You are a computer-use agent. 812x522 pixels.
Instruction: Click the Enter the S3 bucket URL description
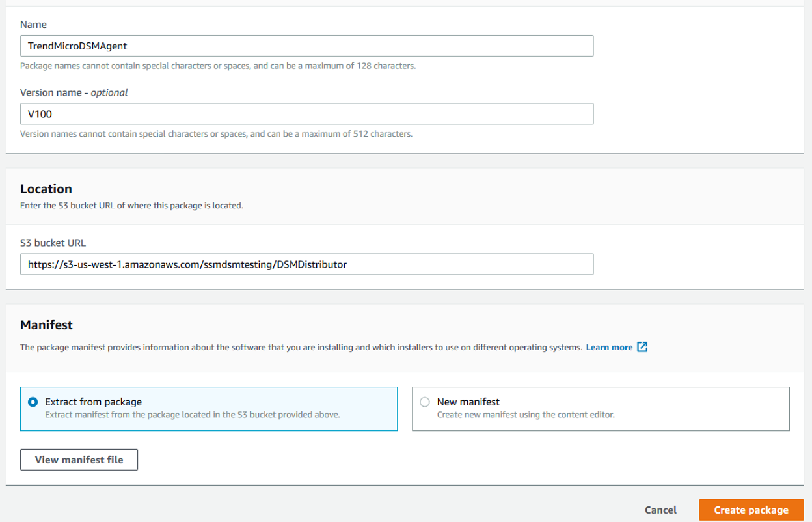[131, 205]
